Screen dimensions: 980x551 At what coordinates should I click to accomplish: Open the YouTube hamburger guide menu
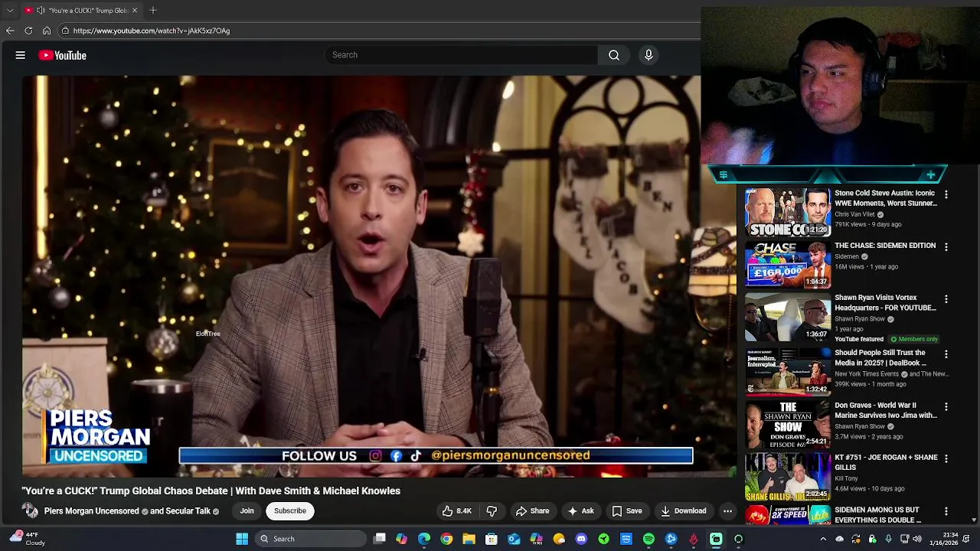point(21,55)
